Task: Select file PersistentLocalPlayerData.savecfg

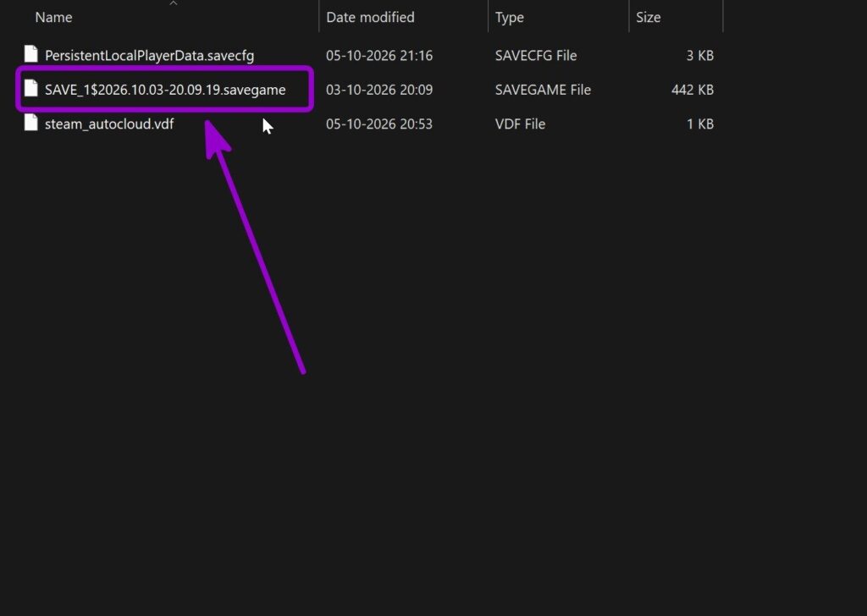Action: click(149, 56)
